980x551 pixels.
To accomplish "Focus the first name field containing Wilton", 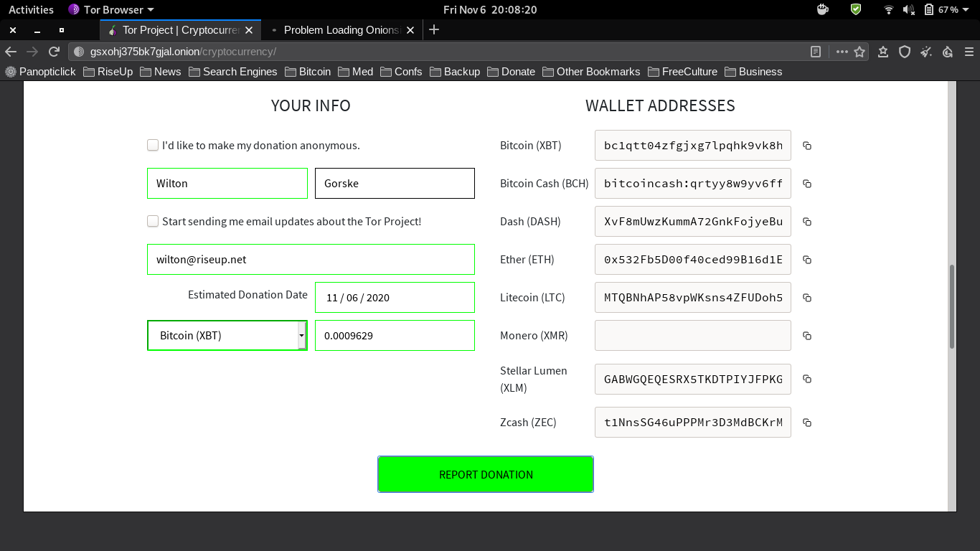I will pos(227,184).
